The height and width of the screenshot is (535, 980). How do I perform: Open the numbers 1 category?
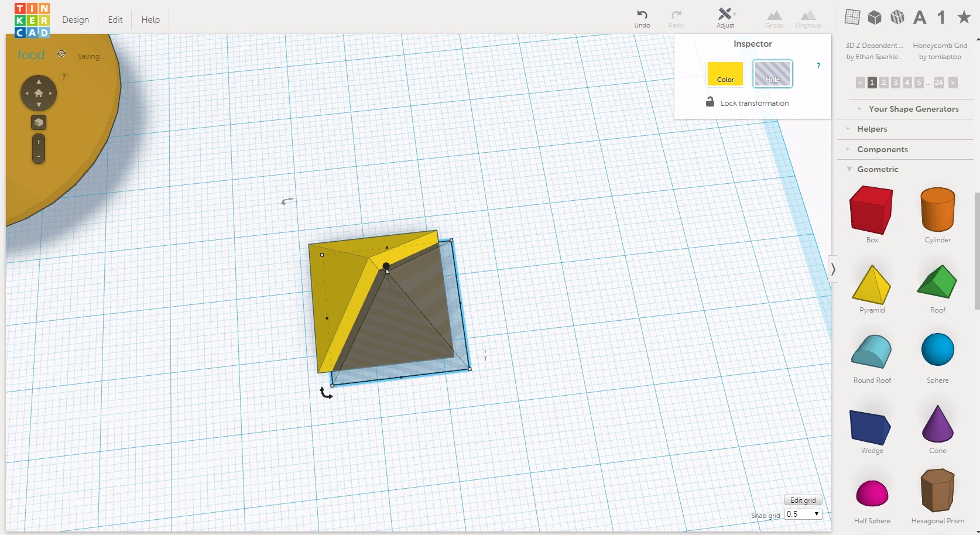[941, 18]
